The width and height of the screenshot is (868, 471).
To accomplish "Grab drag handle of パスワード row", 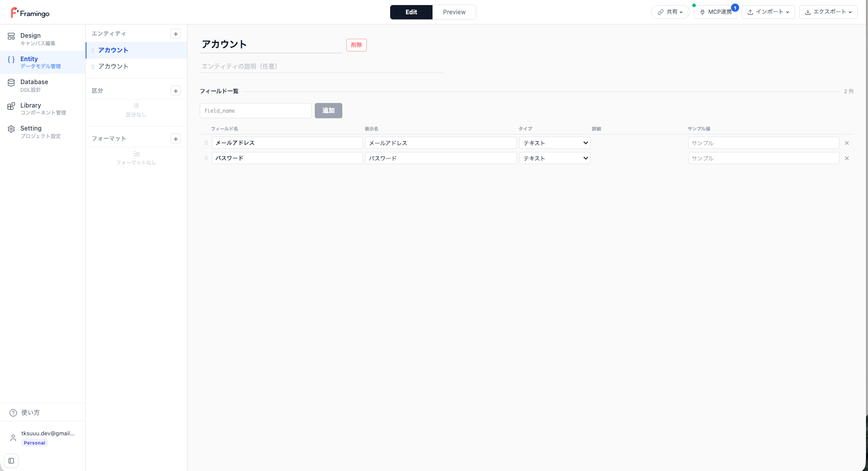I will (x=206, y=159).
